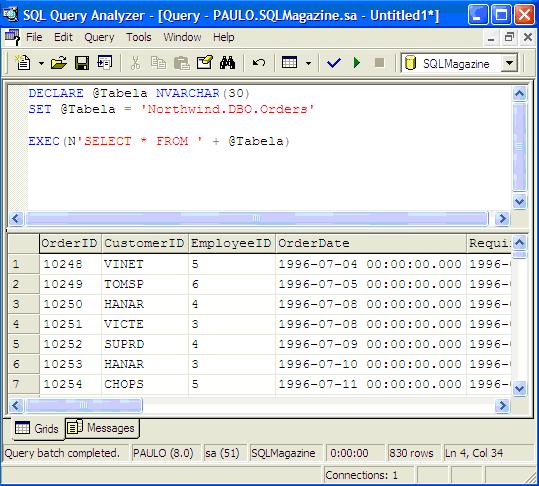
Task: Click the EmployeeID column header
Action: (x=232, y=243)
